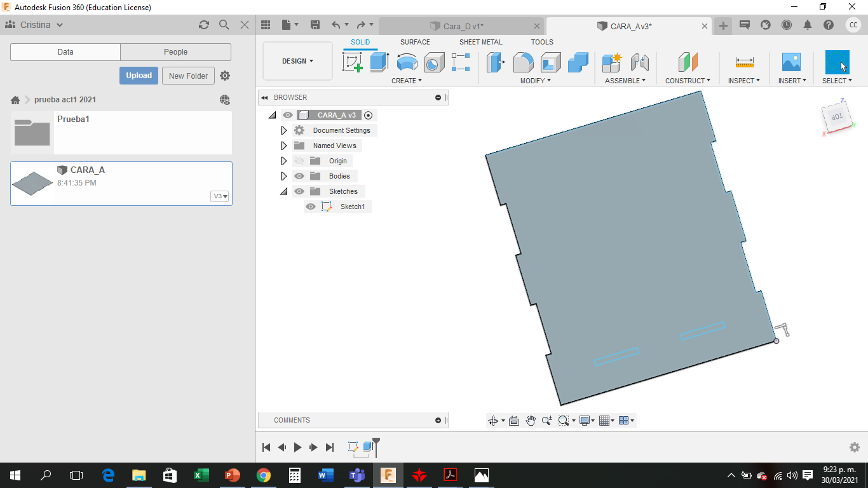Click the ViewCube TOP face
Viewport: 868px width, 488px height.
837,116
